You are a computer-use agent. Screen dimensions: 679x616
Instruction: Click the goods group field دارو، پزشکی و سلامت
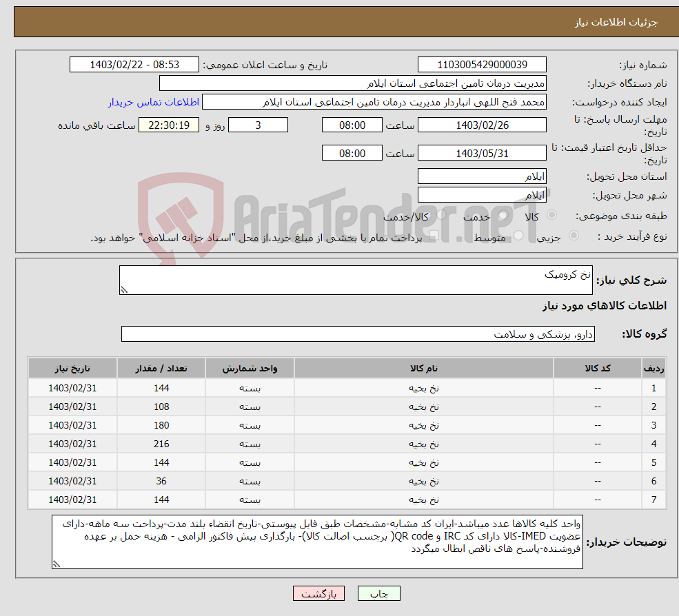coord(358,333)
